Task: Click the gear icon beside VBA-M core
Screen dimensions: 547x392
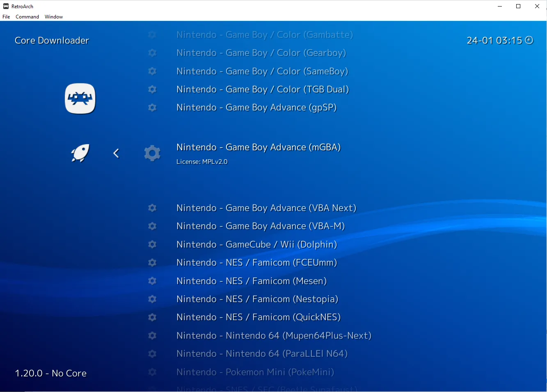Action: coord(152,226)
